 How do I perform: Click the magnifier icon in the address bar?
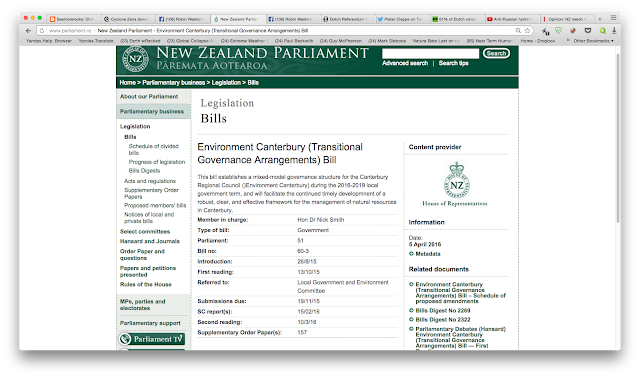pos(518,31)
